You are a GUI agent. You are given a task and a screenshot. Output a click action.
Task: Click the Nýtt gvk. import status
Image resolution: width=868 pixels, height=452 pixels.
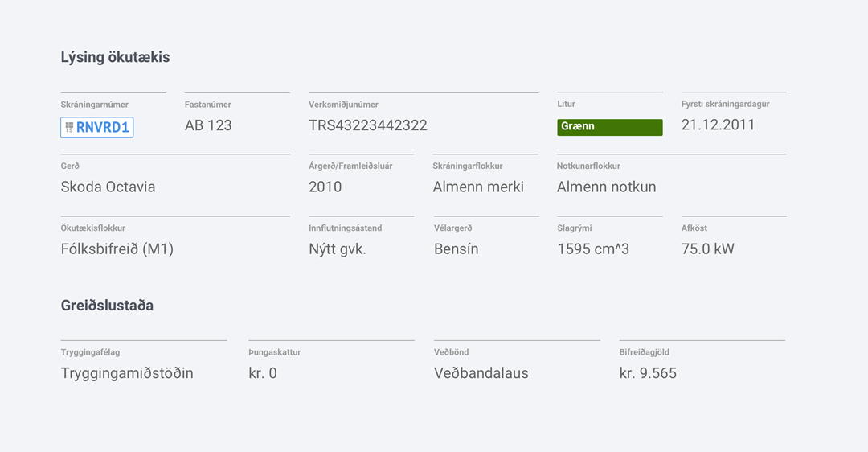(x=338, y=249)
